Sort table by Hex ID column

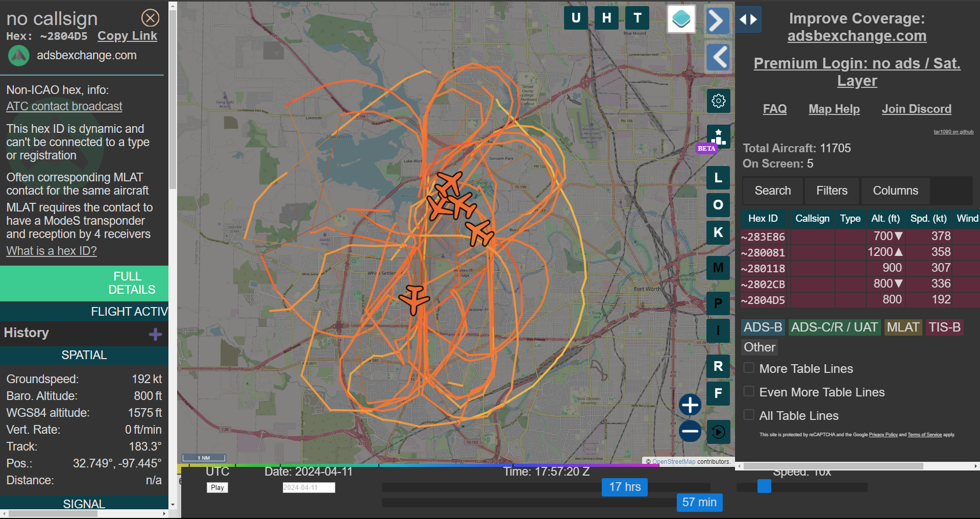click(763, 219)
